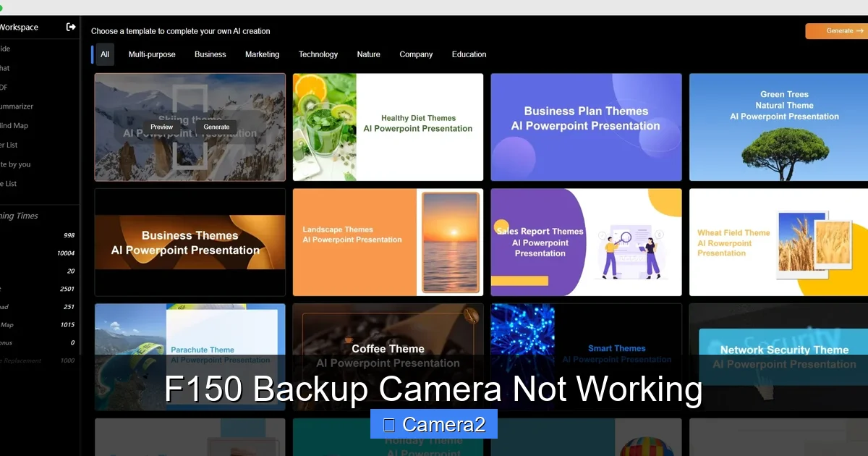Image resolution: width=868 pixels, height=456 pixels.
Task: Click the 1015 Map count value
Action: coord(67,325)
